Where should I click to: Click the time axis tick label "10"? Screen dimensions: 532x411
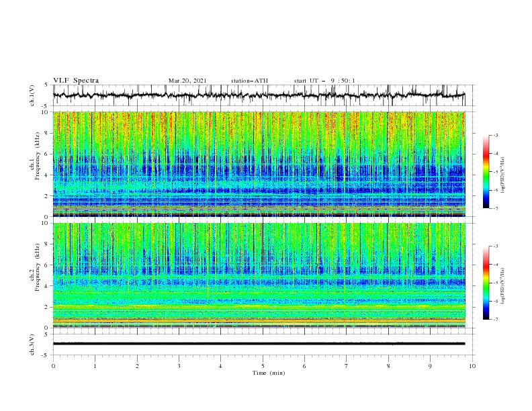pos(472,366)
